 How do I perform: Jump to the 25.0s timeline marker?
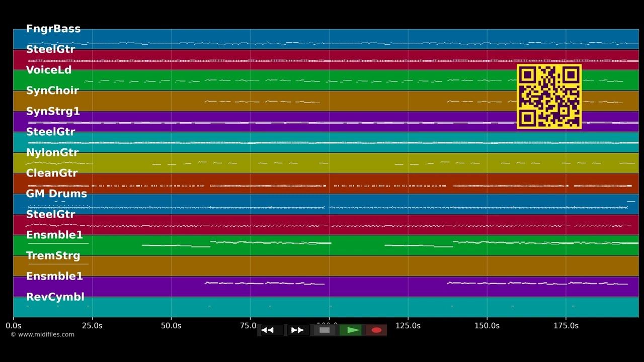click(92, 326)
